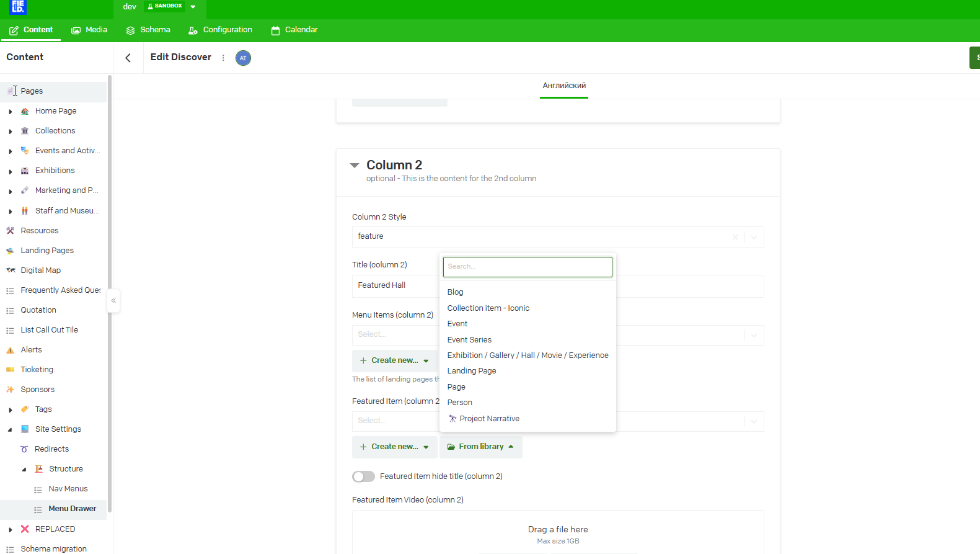Click the Redirects icon
980x554 pixels.
24,449
